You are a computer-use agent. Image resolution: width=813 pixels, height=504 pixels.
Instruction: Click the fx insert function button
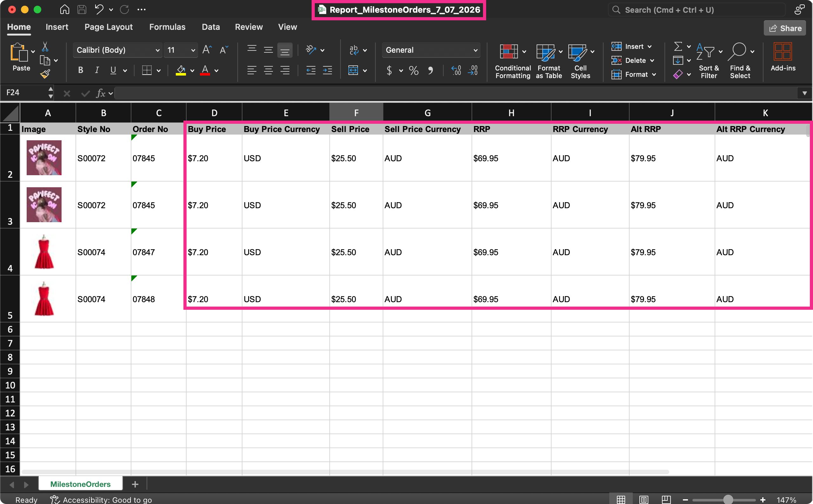pos(100,93)
